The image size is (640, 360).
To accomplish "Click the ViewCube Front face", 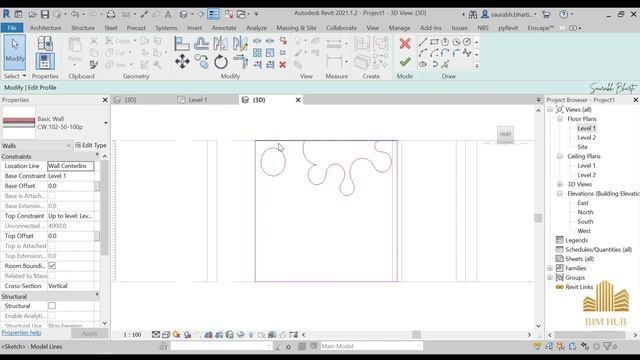I will tap(505, 134).
